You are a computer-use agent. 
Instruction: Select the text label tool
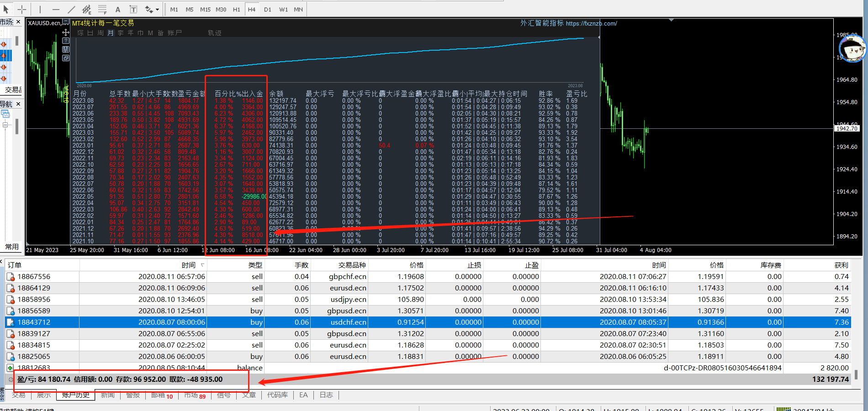(x=133, y=9)
